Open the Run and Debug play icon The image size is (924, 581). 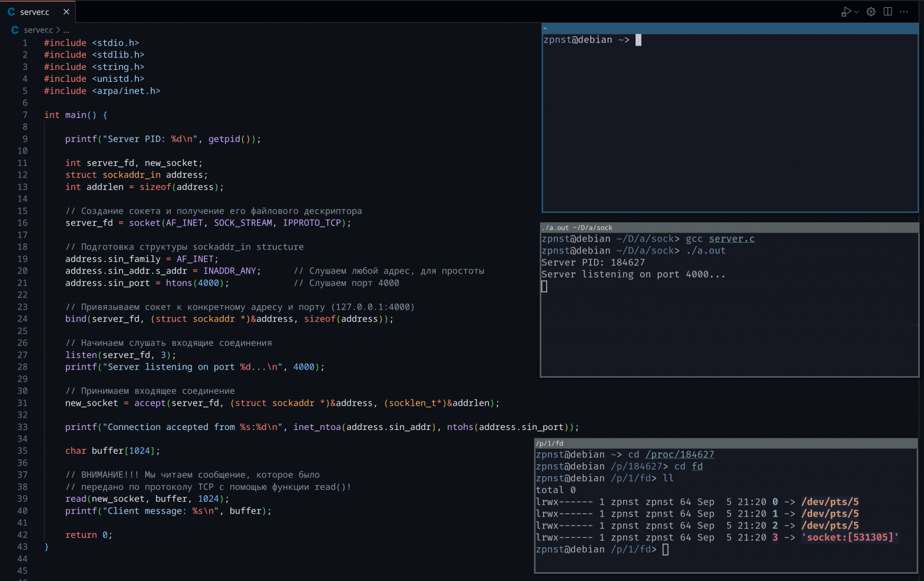[x=846, y=11]
